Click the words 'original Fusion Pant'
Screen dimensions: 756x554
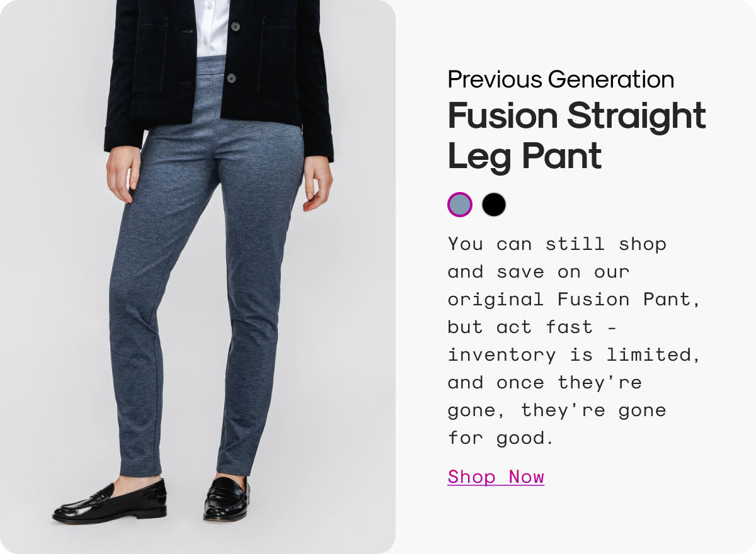click(x=574, y=299)
